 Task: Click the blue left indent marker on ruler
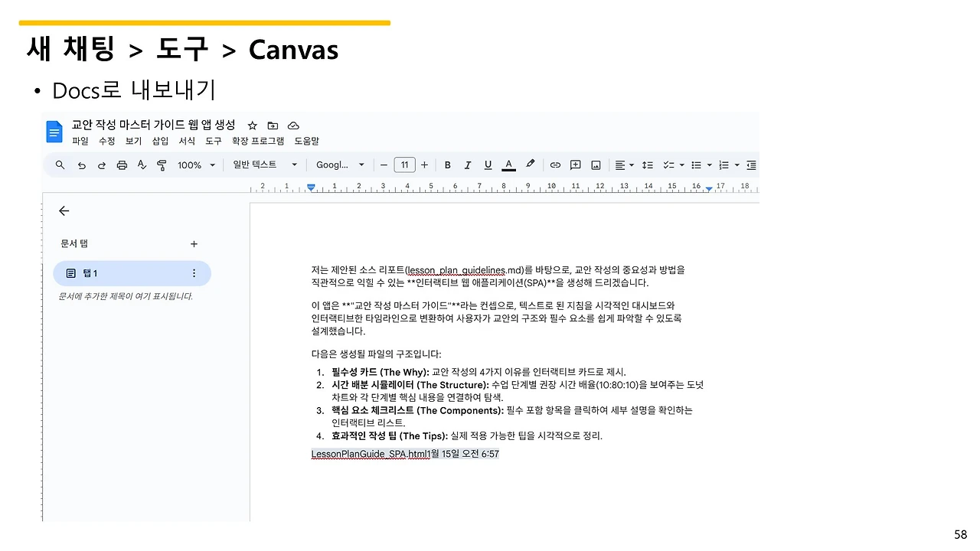point(311,187)
